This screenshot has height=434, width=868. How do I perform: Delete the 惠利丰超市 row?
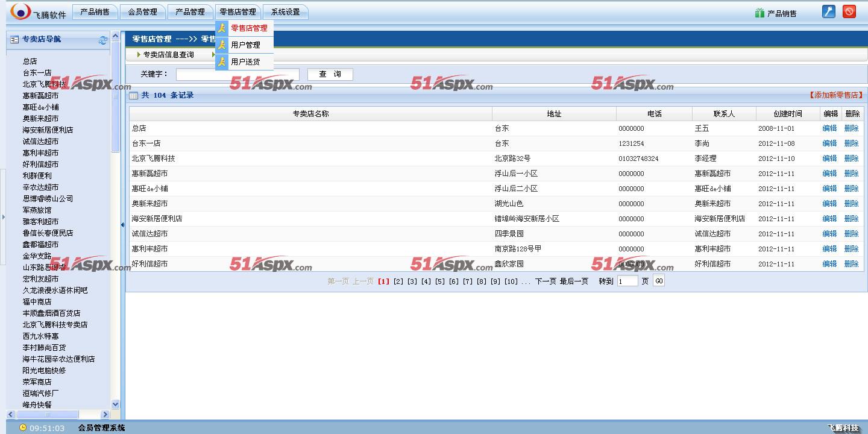[x=851, y=249]
